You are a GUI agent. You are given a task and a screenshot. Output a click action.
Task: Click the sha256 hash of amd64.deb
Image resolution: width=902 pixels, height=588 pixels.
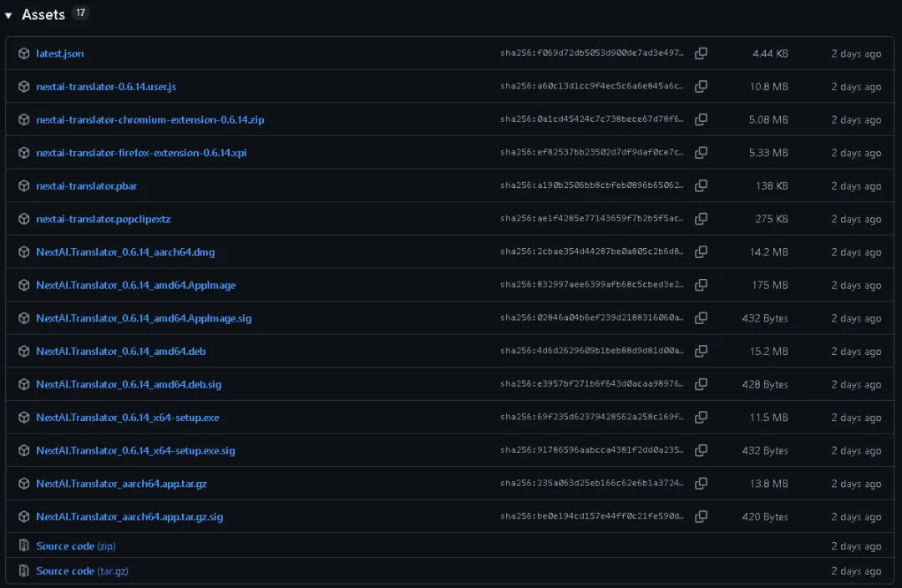click(592, 351)
